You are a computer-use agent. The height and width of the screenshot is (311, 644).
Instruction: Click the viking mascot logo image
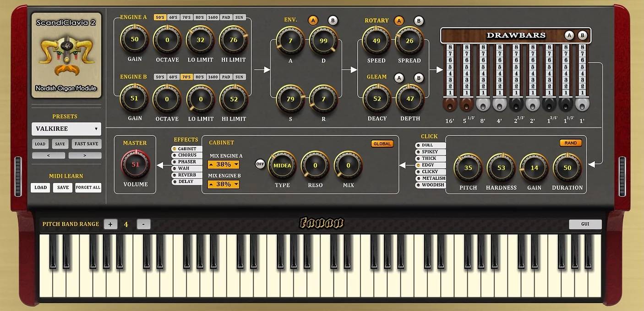[x=66, y=56]
